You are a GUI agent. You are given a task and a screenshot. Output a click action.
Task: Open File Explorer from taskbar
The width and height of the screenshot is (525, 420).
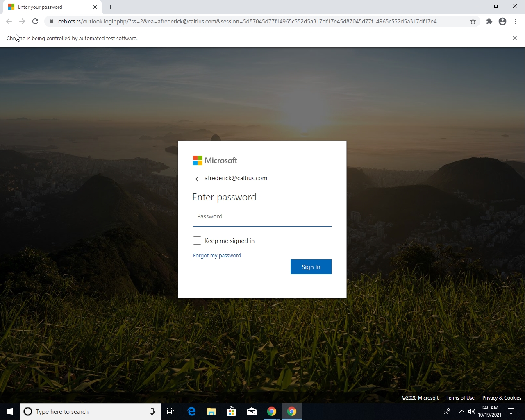tap(211, 411)
